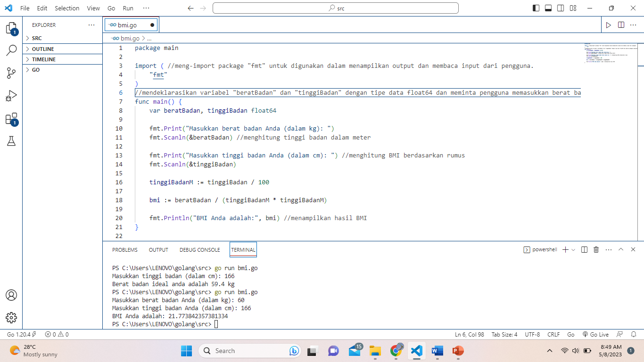Click the code minimap preview

click(x=611, y=53)
